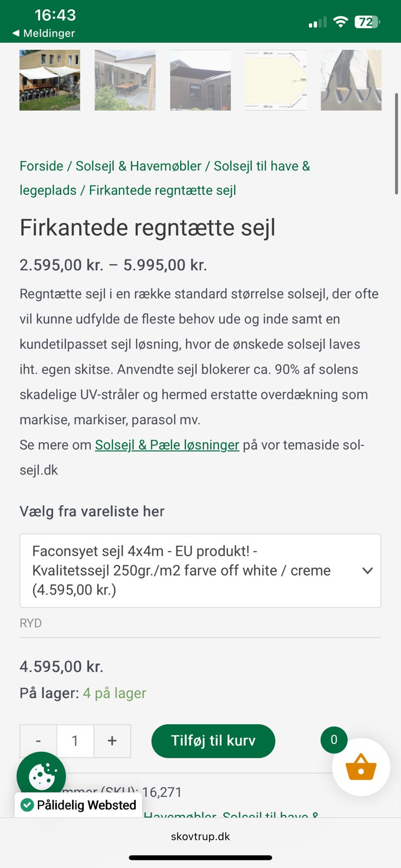Screen dimensions: 401x868
Task: Decrease quantity with the minus button
Action: click(38, 741)
